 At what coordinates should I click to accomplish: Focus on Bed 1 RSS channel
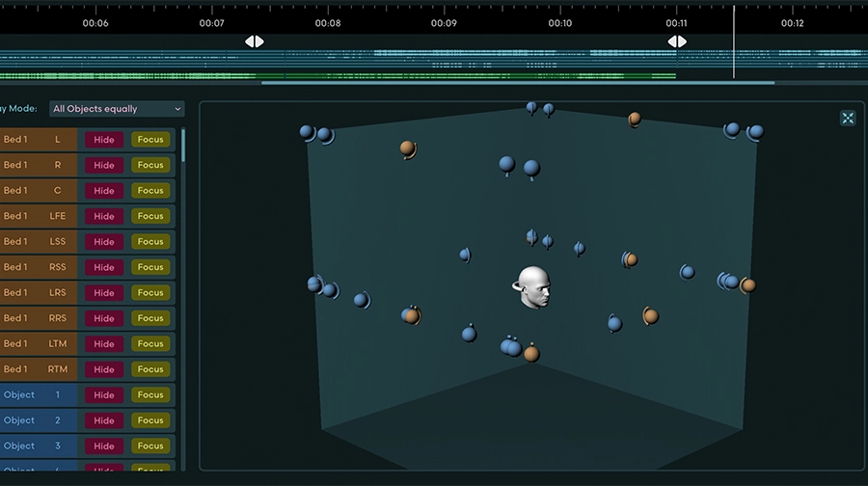pyautogui.click(x=150, y=267)
